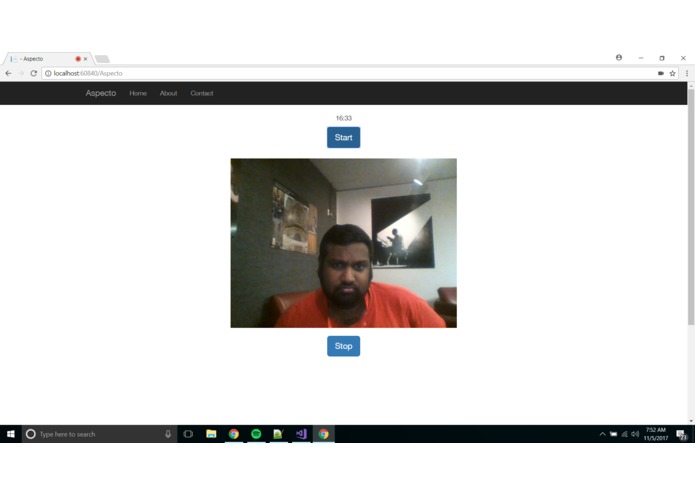Viewport: 695px width, 494px height.
Task: Minimize the Chrome window
Action: [641, 58]
